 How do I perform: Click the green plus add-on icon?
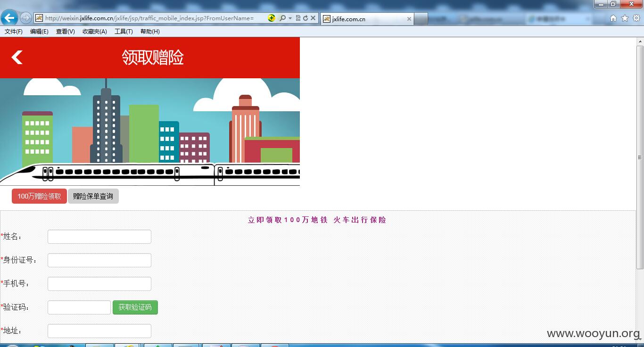coord(272,18)
